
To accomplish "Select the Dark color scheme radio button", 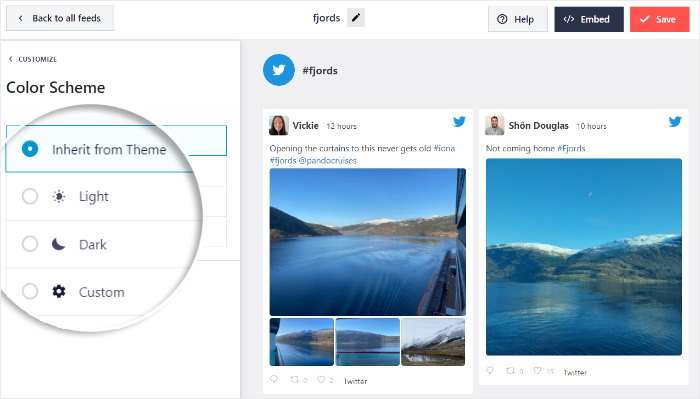I will point(30,244).
